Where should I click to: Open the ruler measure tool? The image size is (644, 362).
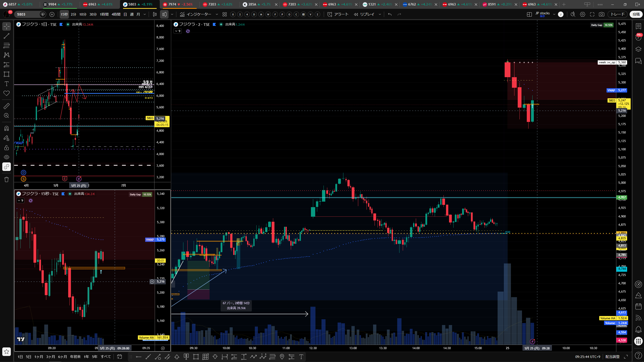7,106
